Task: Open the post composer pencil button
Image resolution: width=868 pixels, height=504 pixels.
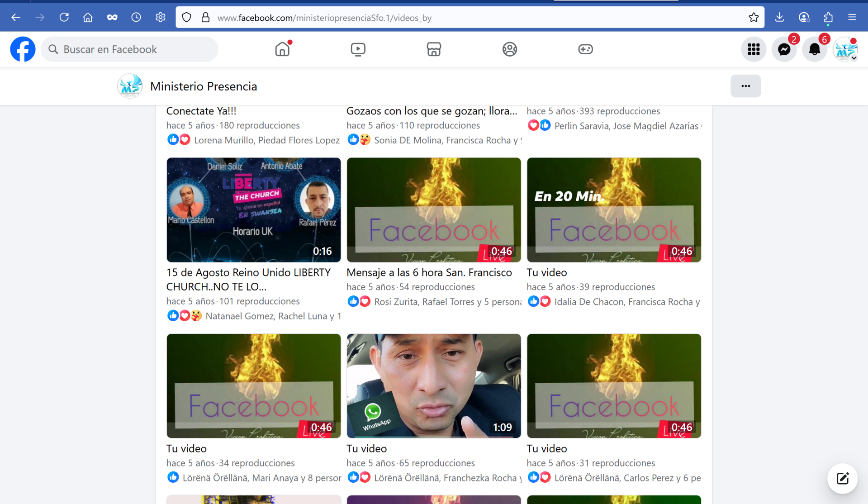Action: click(x=842, y=478)
